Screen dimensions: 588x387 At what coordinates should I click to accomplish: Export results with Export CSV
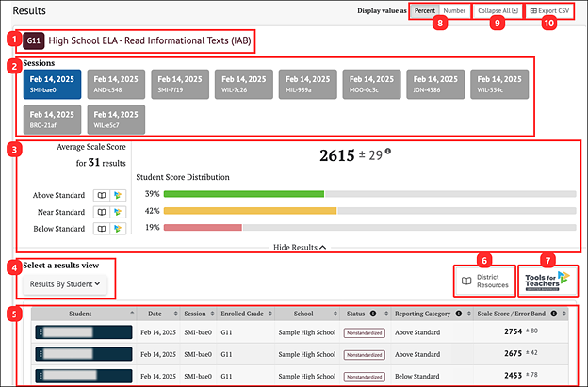549,10
